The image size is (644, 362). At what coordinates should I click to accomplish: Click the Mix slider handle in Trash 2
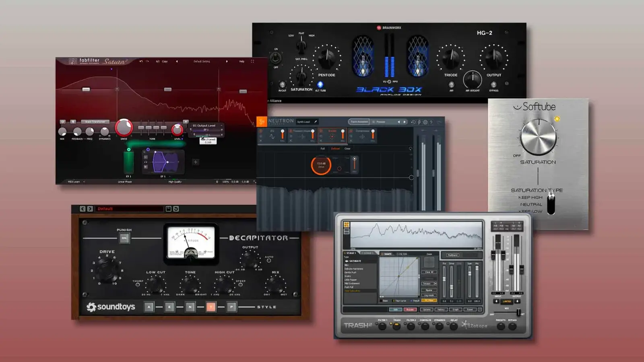pos(518,313)
